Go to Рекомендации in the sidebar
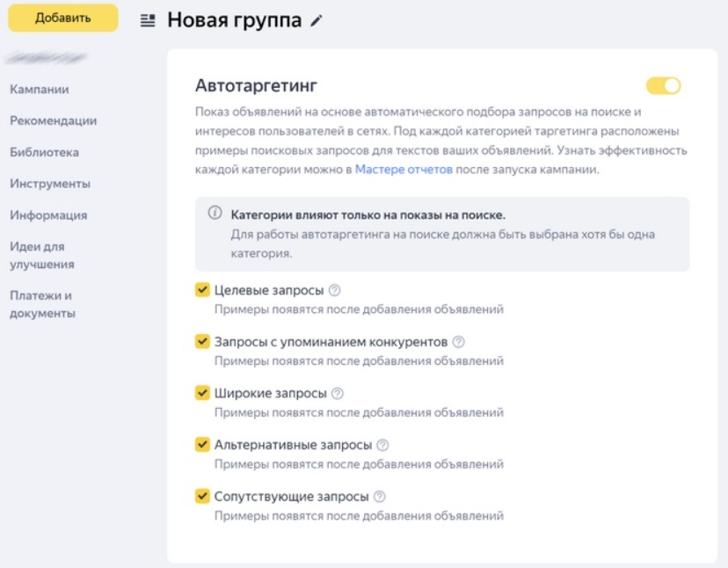This screenshot has width=728, height=568. tap(54, 120)
